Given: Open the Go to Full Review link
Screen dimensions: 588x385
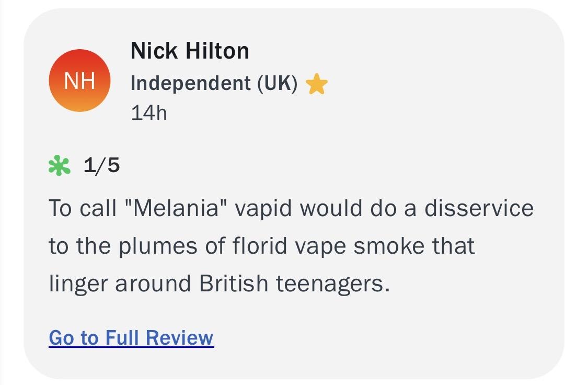Looking at the screenshot, I should tap(131, 337).
